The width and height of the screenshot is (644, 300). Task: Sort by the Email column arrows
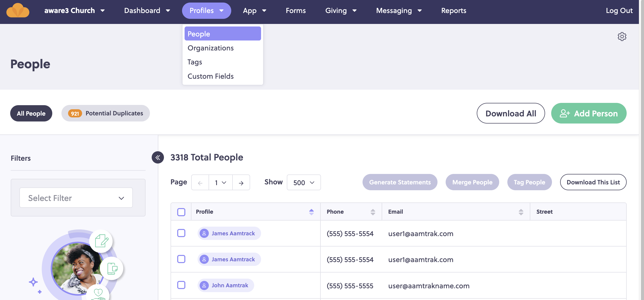click(521, 212)
